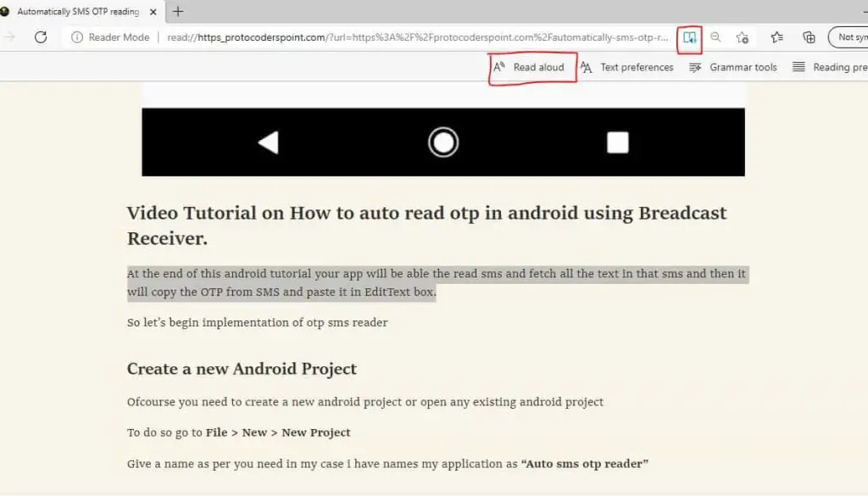Click the zoom out magnifier icon
Screen dimensions: 868x496
[715, 37]
